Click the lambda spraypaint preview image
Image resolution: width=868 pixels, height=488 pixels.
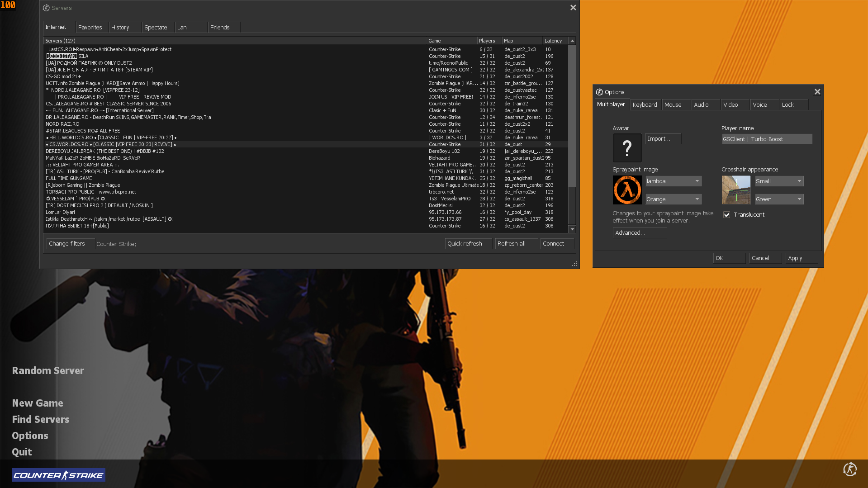(627, 190)
